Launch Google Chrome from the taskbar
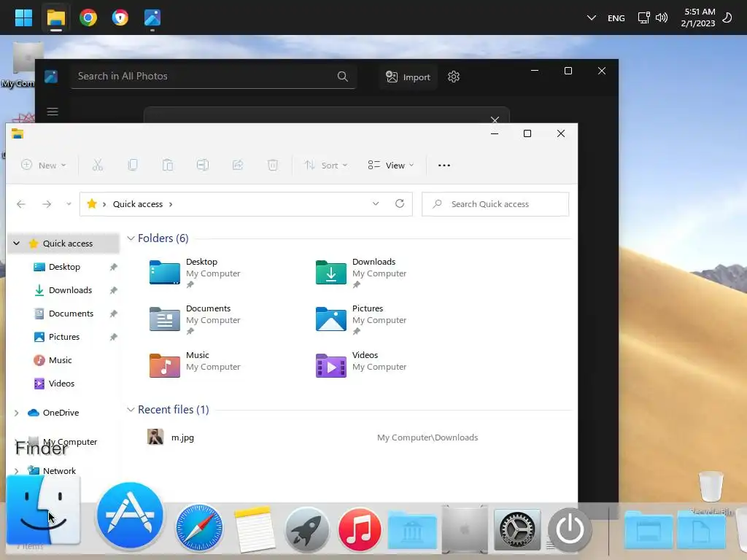The image size is (747, 560). pos(88,17)
